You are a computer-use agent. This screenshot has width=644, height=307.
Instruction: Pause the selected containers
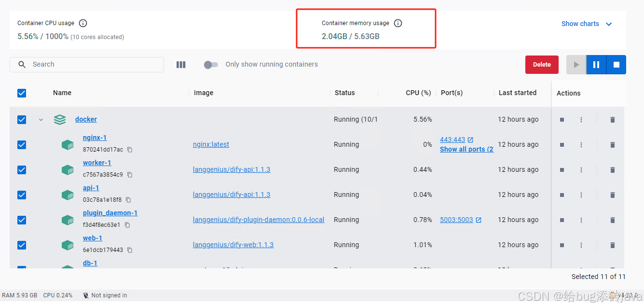click(596, 65)
